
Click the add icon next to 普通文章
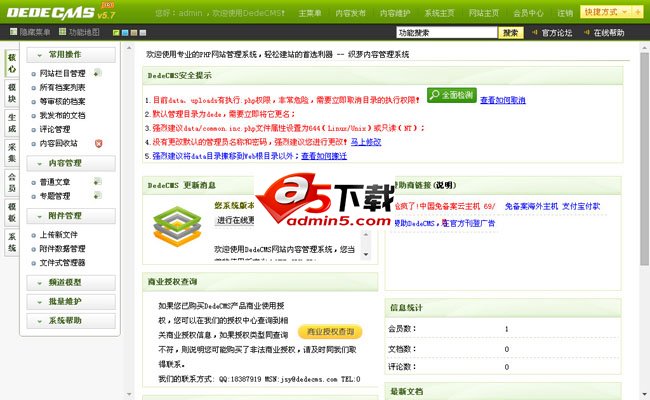point(97,182)
